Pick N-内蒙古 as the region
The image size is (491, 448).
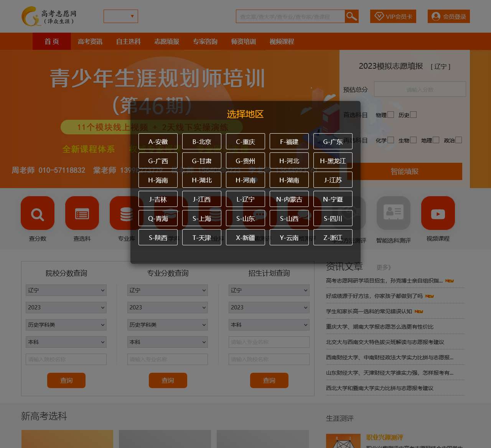[289, 199]
